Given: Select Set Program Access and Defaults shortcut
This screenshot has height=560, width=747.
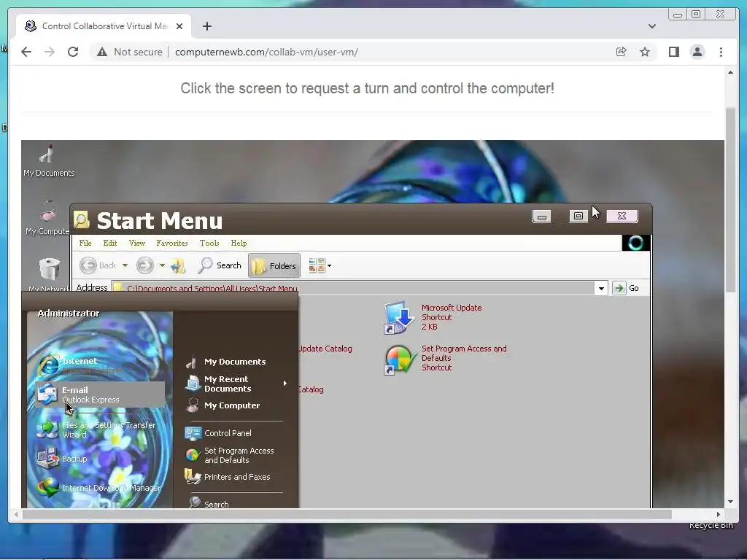Looking at the screenshot, I should [x=446, y=359].
